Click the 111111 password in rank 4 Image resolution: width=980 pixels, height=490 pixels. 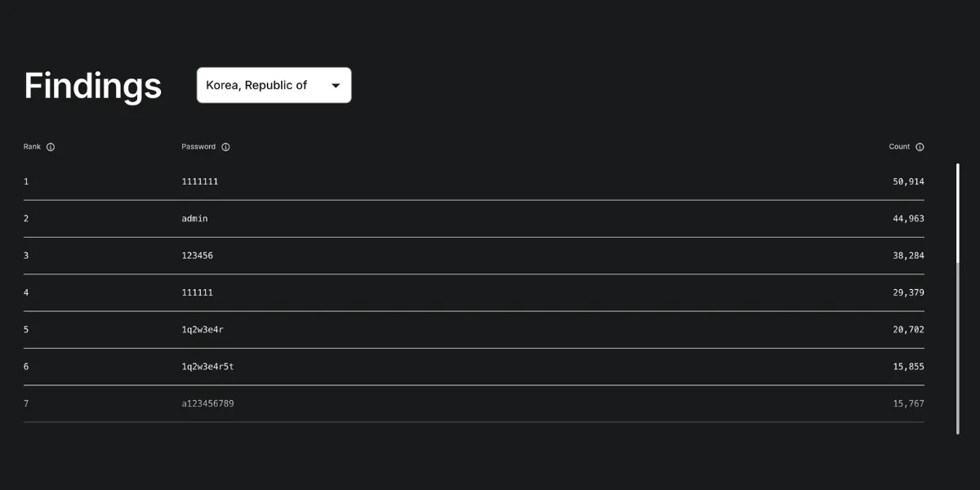tap(197, 292)
